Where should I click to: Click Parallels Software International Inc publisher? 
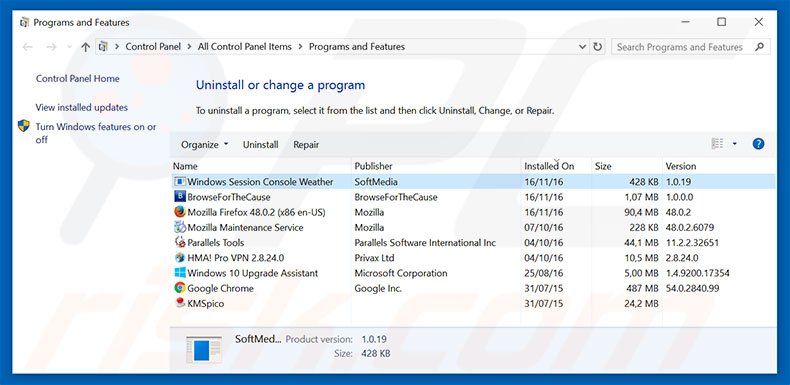(x=425, y=242)
